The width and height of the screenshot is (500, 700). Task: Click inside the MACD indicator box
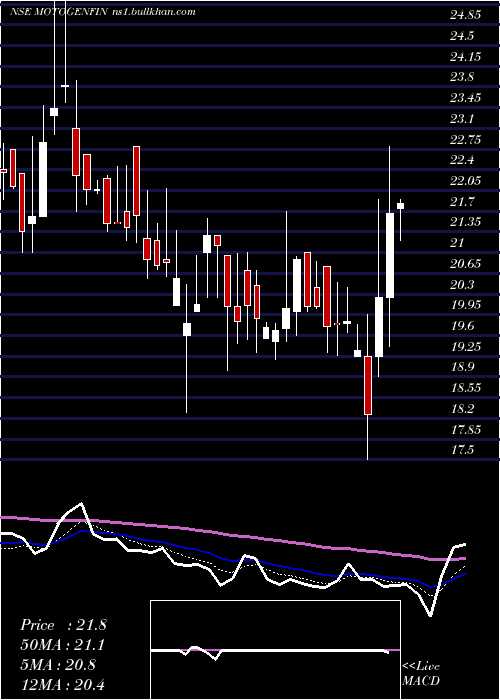tap(275, 650)
